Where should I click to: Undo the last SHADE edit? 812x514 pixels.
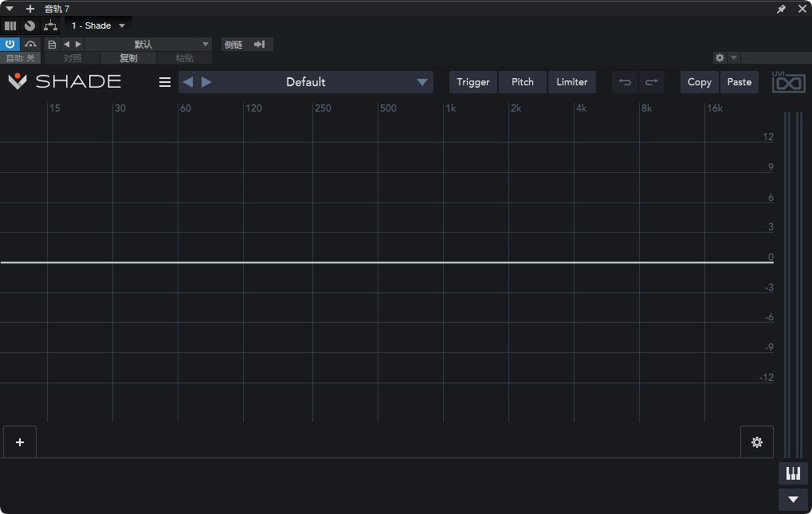click(x=625, y=82)
